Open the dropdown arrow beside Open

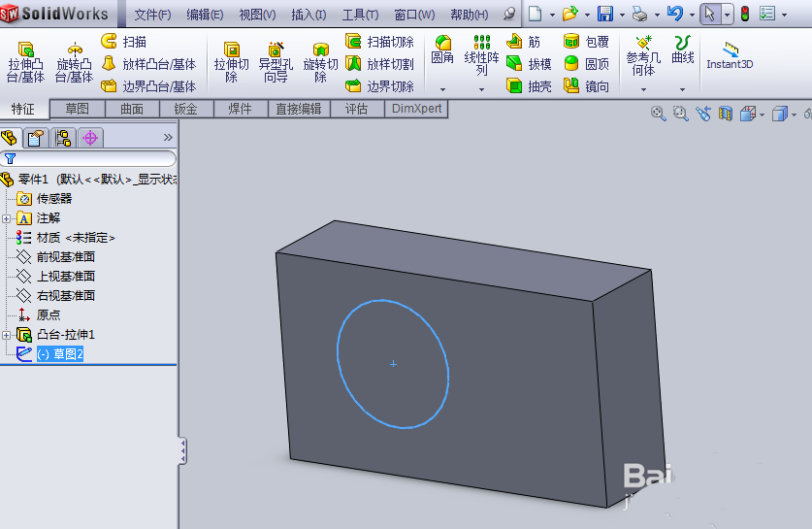click(x=587, y=15)
